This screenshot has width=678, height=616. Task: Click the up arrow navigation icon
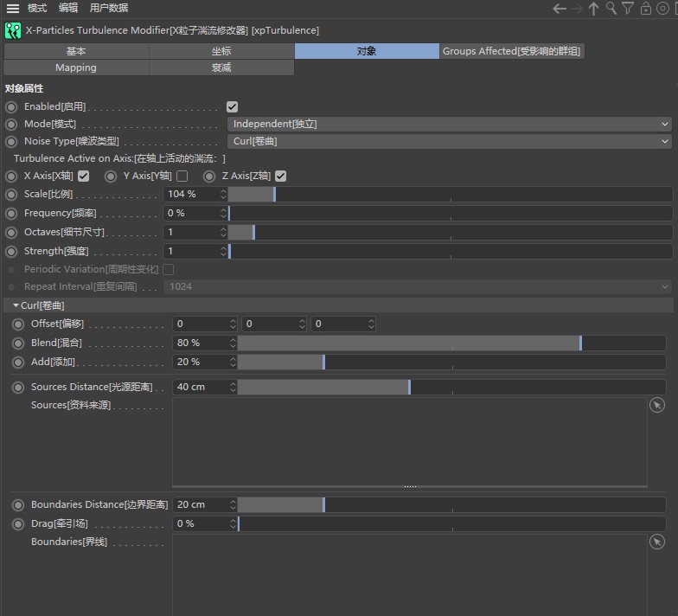[593, 9]
